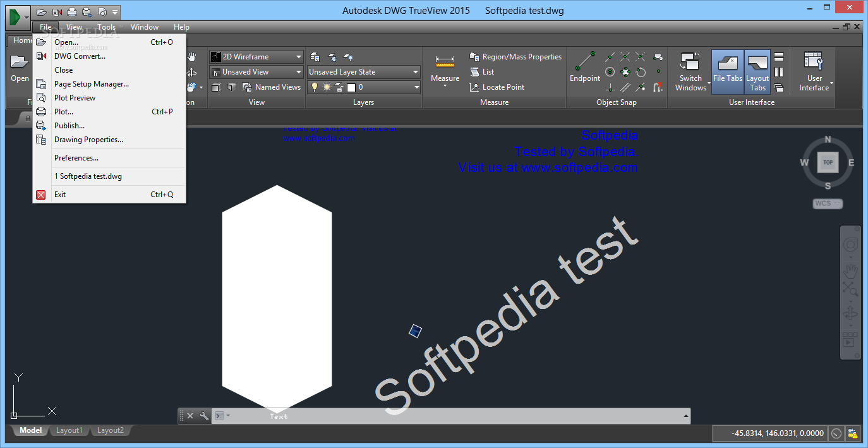This screenshot has height=448, width=868.
Task: Click Tile Horizontally icon
Action: point(779,57)
